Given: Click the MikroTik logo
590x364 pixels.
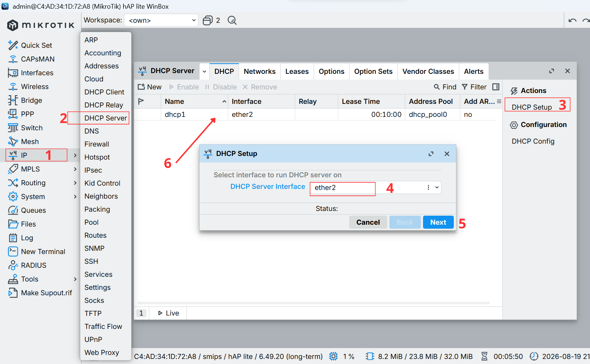Looking at the screenshot, I should [x=41, y=25].
